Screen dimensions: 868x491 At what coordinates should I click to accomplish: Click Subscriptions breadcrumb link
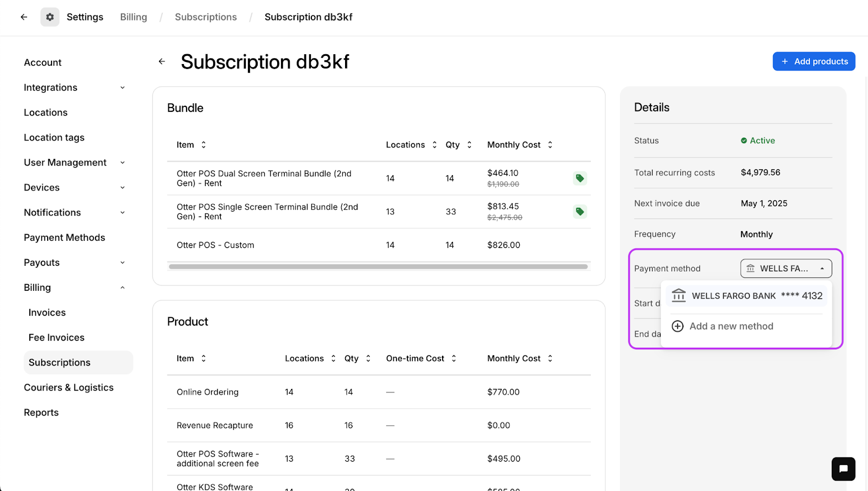pos(206,17)
